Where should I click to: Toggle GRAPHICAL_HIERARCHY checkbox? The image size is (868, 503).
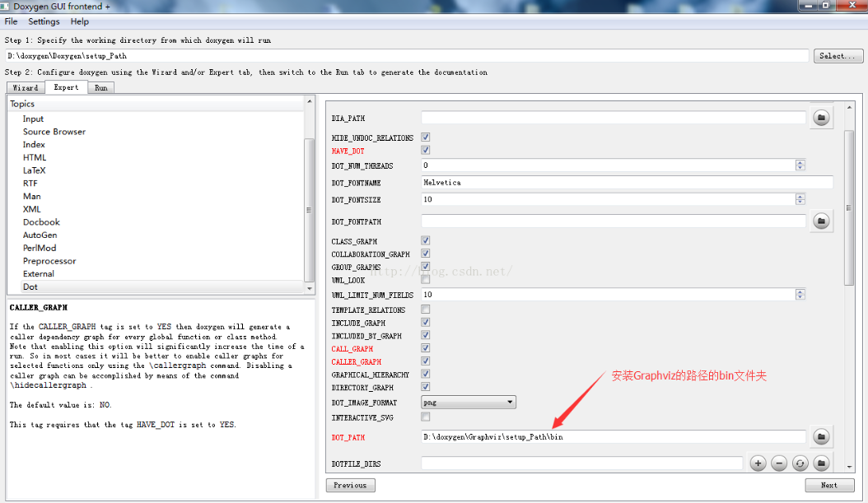pos(425,374)
